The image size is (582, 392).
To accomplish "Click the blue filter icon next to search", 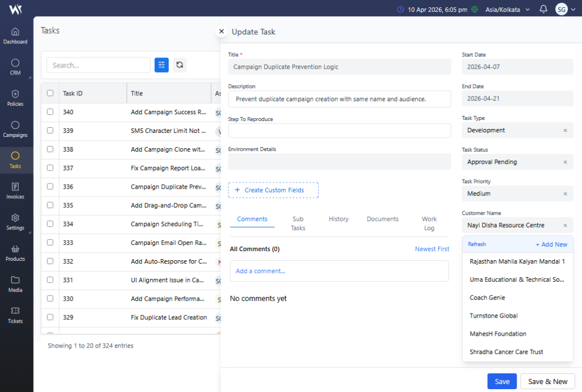I will click(x=161, y=65).
